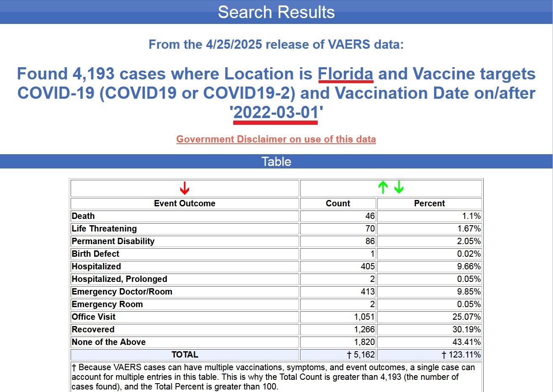553x392 pixels.
Task: Open Government Disclaimer on use of data
Action: 276,139
